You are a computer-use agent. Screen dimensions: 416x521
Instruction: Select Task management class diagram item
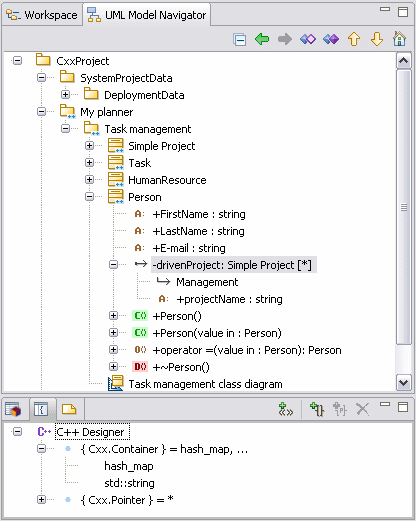click(x=205, y=384)
